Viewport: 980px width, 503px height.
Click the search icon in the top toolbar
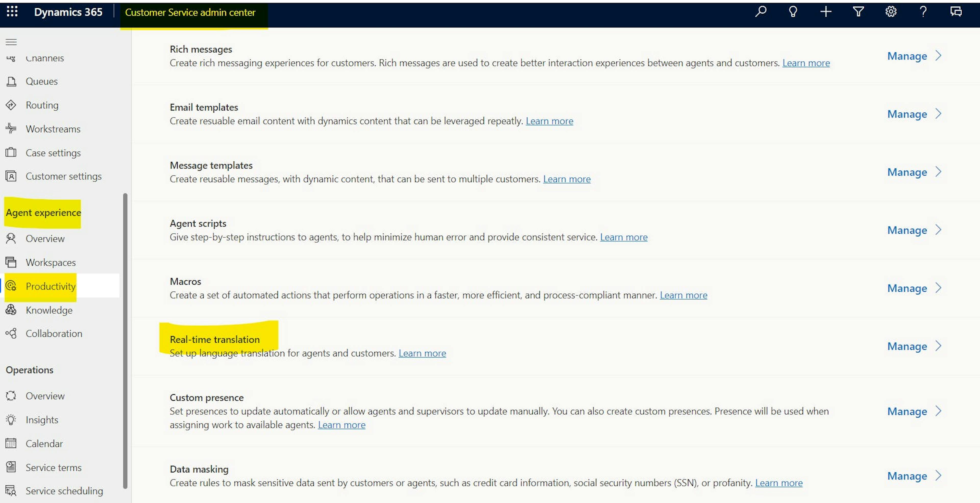click(761, 11)
